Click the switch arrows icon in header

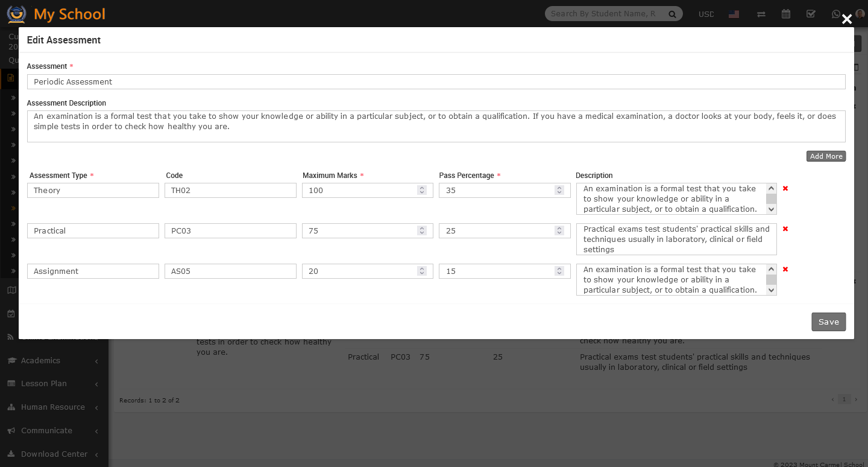(x=761, y=14)
